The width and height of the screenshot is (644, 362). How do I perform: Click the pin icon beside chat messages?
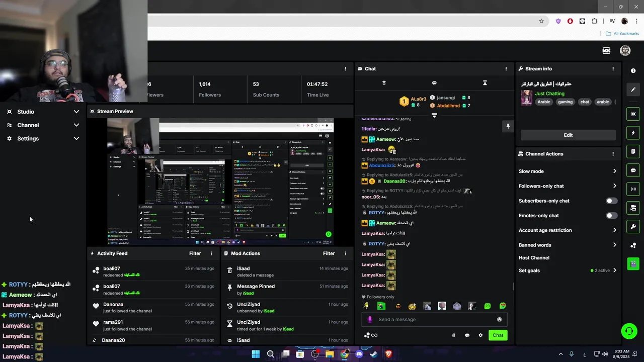coord(508,126)
